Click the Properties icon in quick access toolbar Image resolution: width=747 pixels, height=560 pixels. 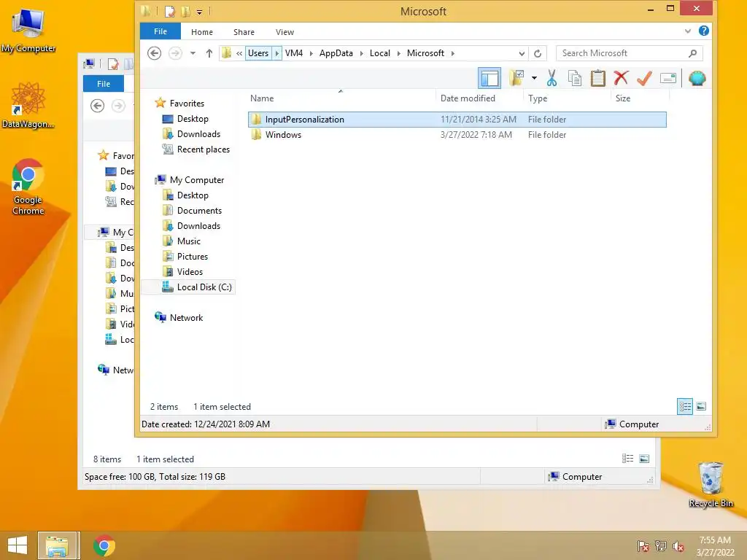(169, 11)
